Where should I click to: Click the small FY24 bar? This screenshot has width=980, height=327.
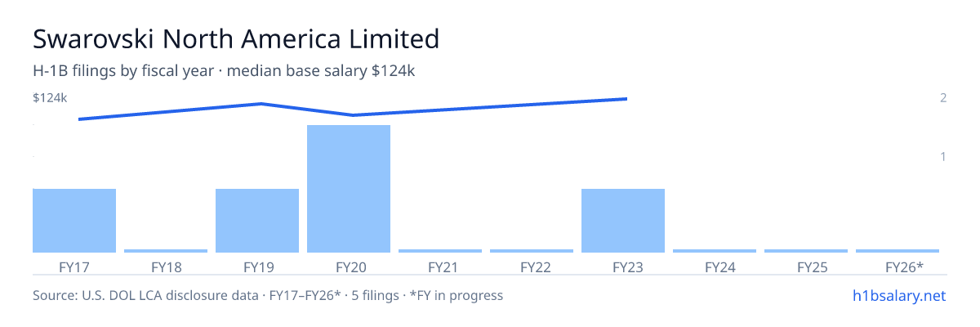point(715,251)
